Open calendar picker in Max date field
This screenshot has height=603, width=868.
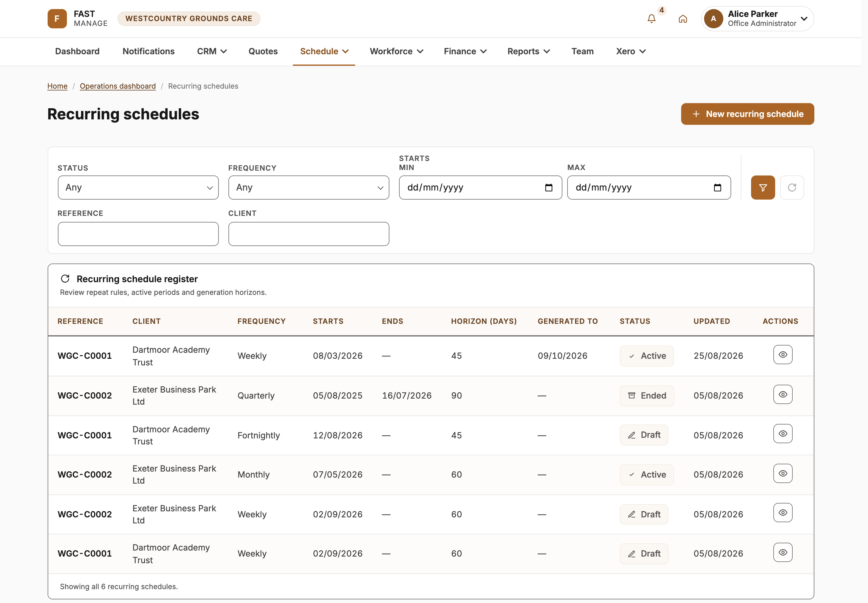[x=717, y=188]
